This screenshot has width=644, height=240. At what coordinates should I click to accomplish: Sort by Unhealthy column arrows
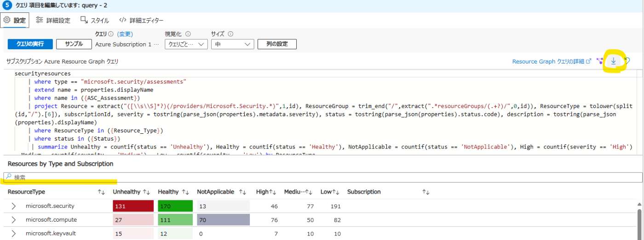click(147, 192)
